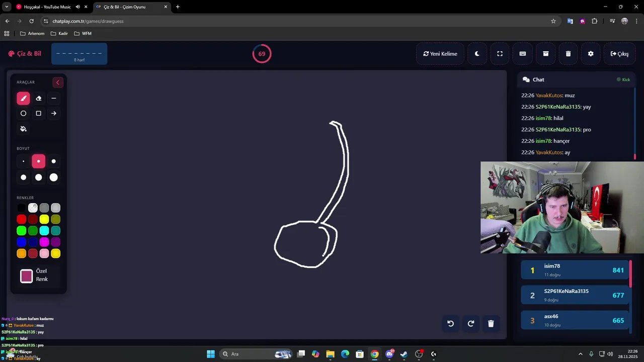The width and height of the screenshot is (644, 362).
Task: Click the Çiz & Bil logo
Action: tap(25, 54)
